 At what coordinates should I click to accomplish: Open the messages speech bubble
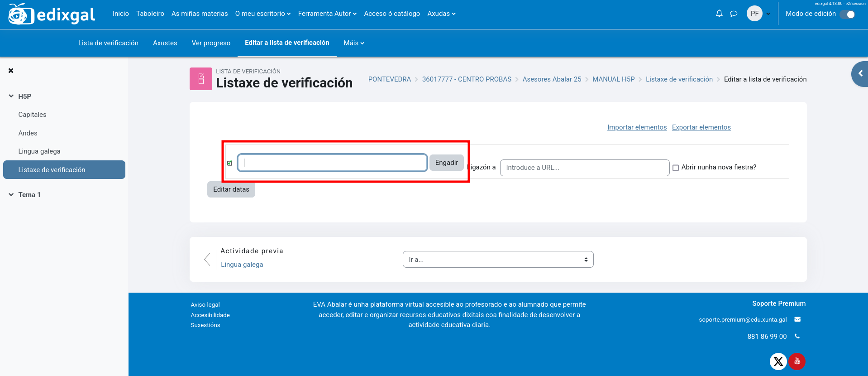pyautogui.click(x=734, y=14)
